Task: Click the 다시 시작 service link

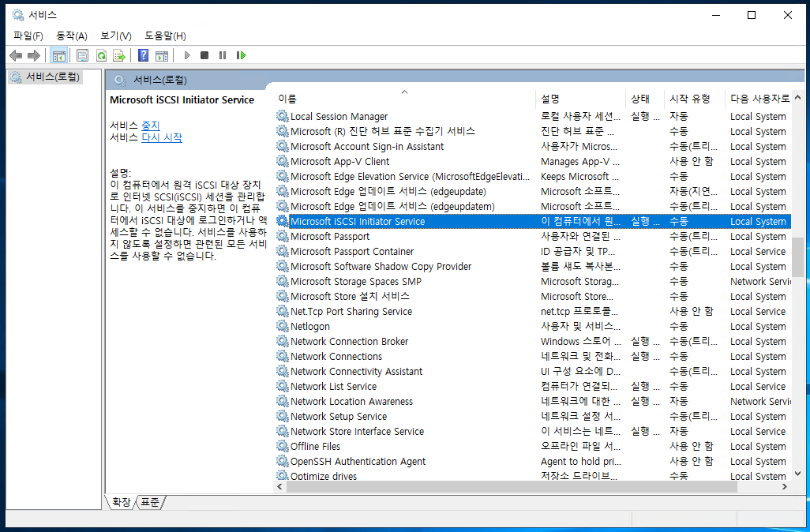Action: [x=162, y=137]
